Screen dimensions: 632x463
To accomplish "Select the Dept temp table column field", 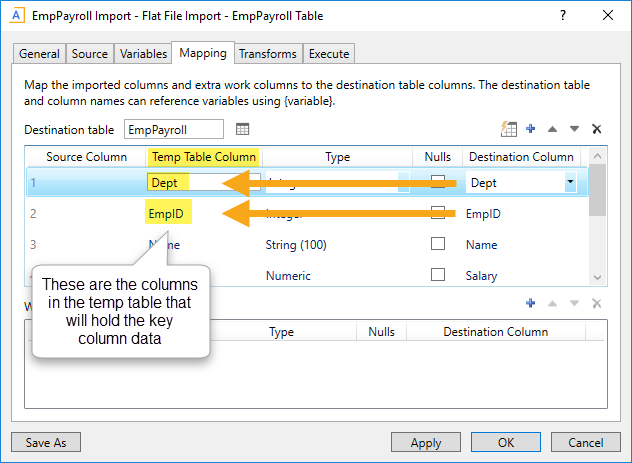I will (180, 183).
